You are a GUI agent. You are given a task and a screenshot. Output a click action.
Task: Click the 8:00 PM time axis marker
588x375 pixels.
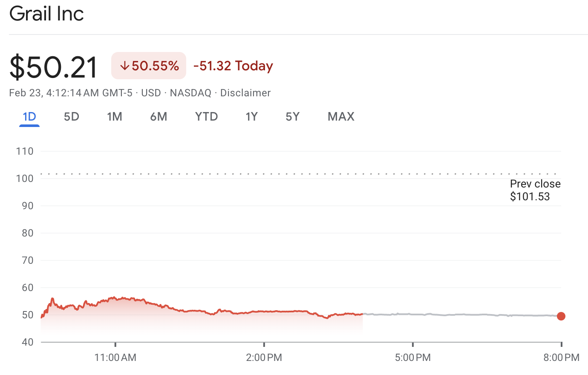tap(561, 358)
